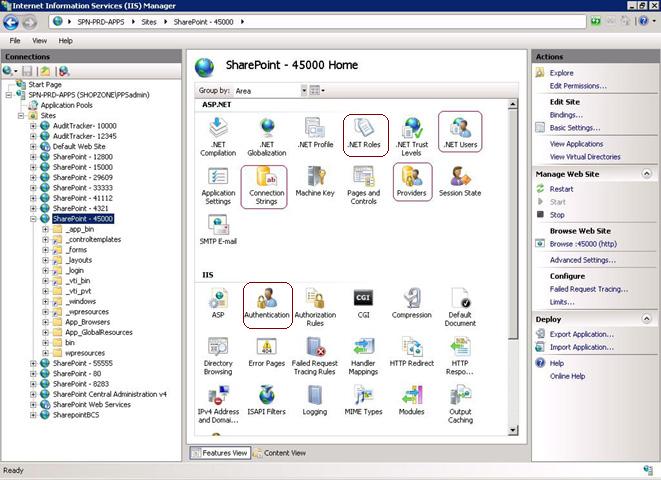Viewport: 661px width, 480px height.
Task: Open the MIME Types feature
Action: click(363, 400)
